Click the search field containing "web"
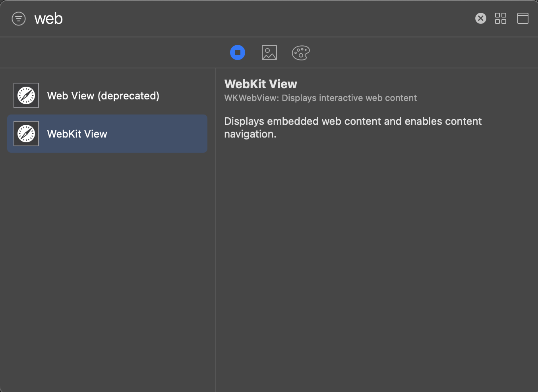The height and width of the screenshot is (392, 538). pos(238,19)
